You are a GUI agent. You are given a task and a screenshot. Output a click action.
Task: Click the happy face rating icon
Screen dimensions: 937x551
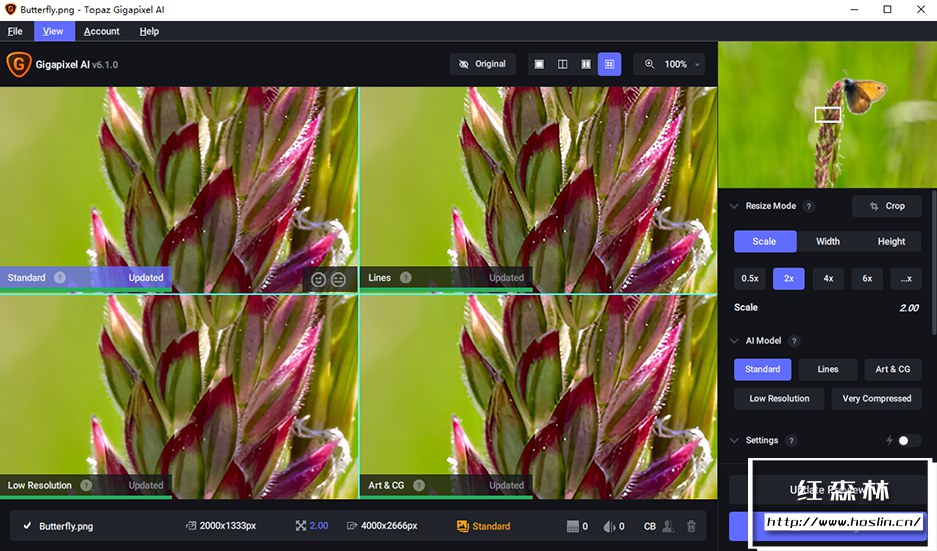(319, 279)
